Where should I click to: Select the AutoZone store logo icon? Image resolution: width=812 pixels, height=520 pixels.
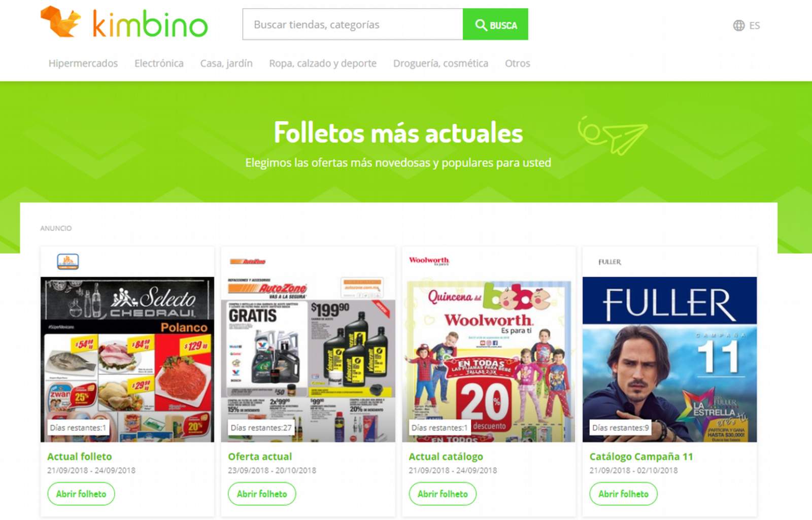click(x=248, y=262)
